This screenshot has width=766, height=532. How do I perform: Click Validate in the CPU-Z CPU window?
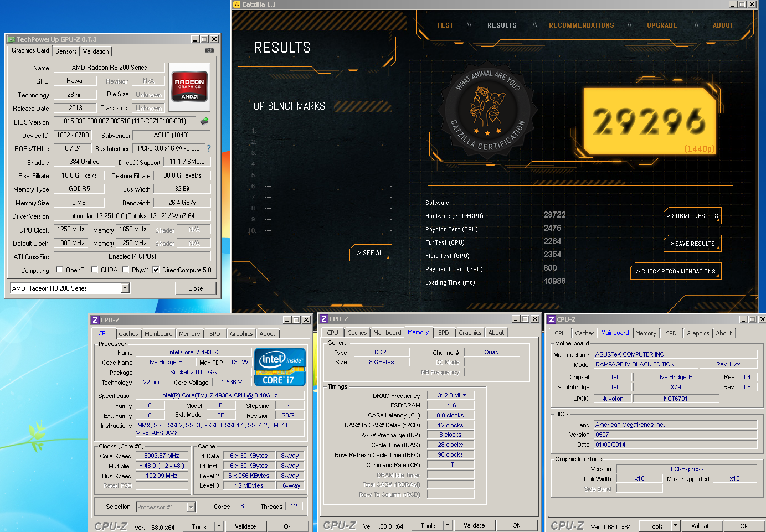(245, 526)
